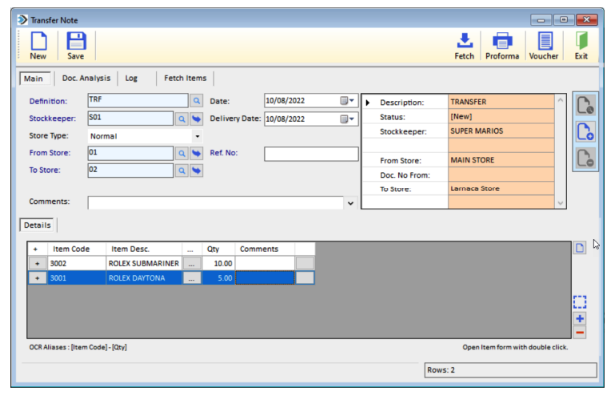
Task: Open the Fetch Items tab
Action: [x=185, y=78]
